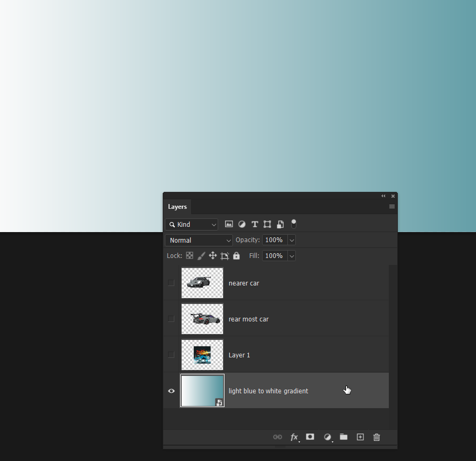Expand the Opacity dropdown
The image size is (476, 461).
click(291, 240)
